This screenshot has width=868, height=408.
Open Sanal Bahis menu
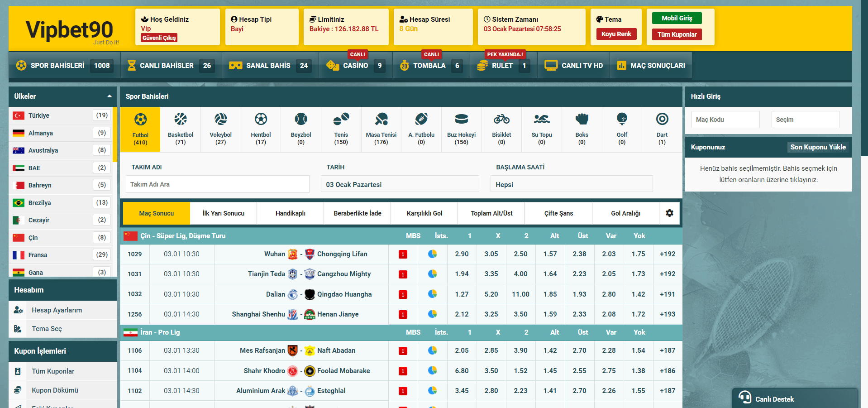point(269,66)
